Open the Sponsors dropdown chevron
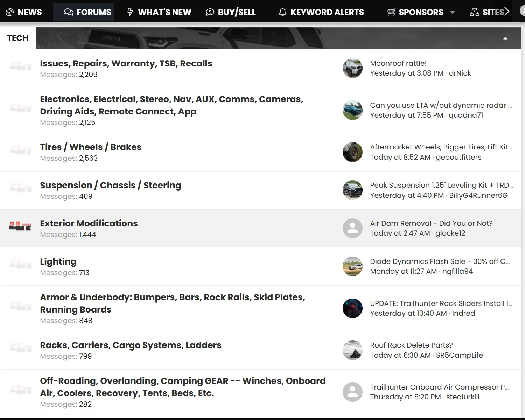 453,12
